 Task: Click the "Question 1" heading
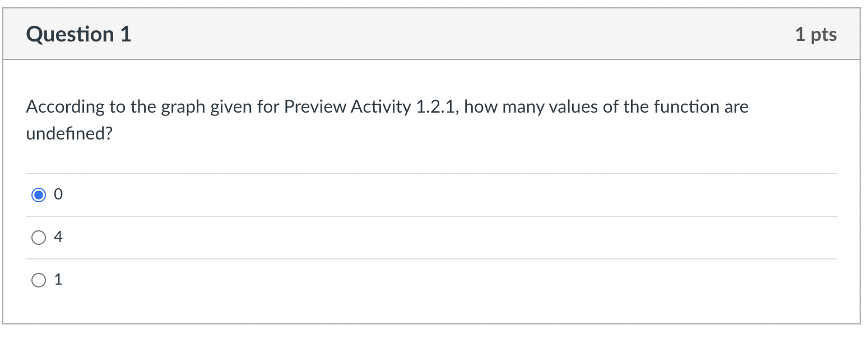pos(78,35)
